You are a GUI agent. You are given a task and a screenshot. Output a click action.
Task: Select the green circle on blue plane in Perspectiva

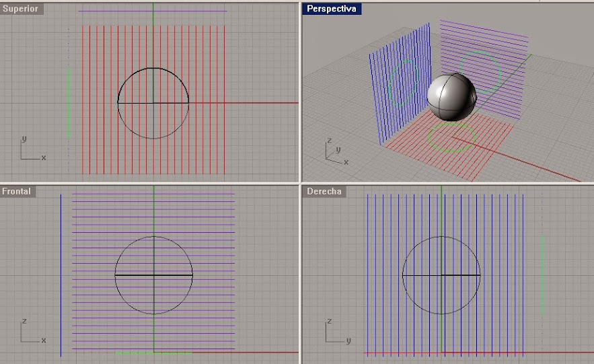[x=404, y=83]
